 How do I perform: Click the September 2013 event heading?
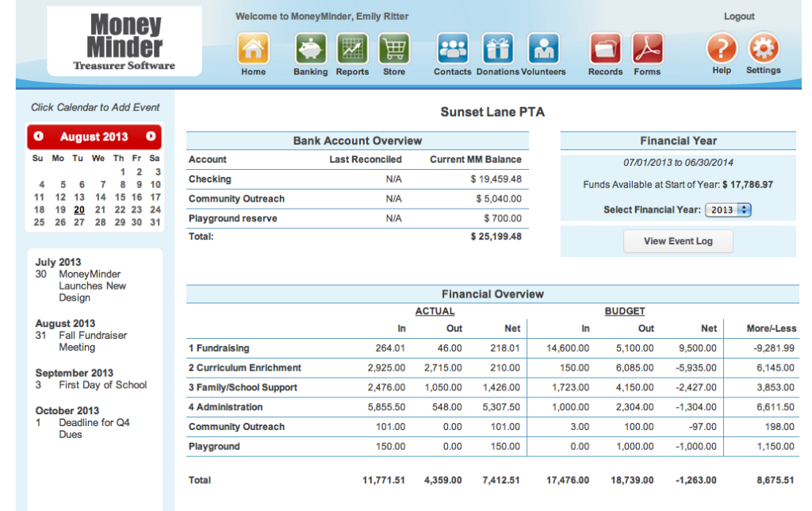[74, 373]
